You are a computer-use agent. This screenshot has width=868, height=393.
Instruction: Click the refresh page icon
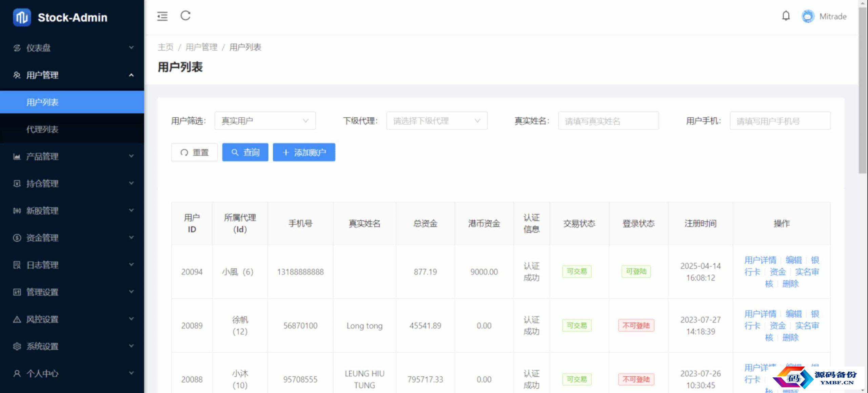[x=185, y=16]
